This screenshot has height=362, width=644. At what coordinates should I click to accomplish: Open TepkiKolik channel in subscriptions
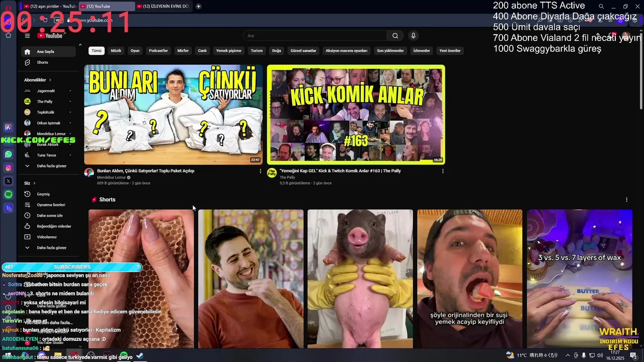pos(49,112)
